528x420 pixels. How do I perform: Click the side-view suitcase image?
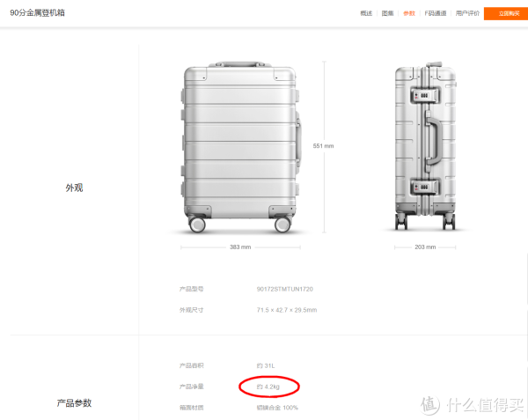pyautogui.click(x=426, y=146)
